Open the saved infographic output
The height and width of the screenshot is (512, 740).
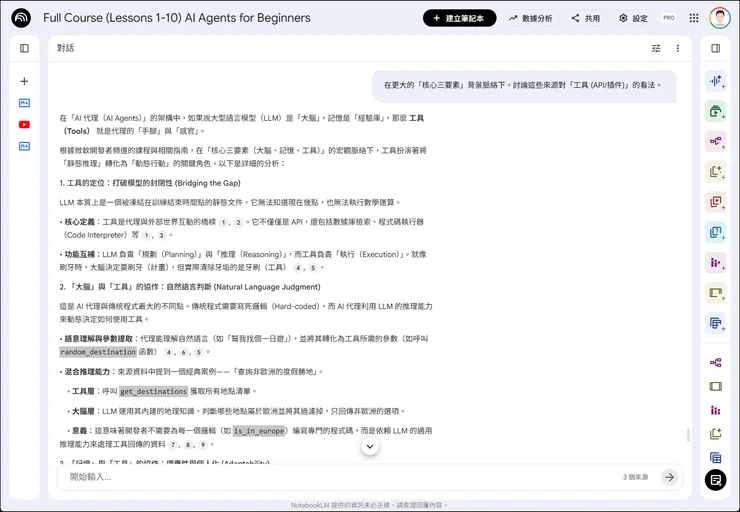[715, 410]
